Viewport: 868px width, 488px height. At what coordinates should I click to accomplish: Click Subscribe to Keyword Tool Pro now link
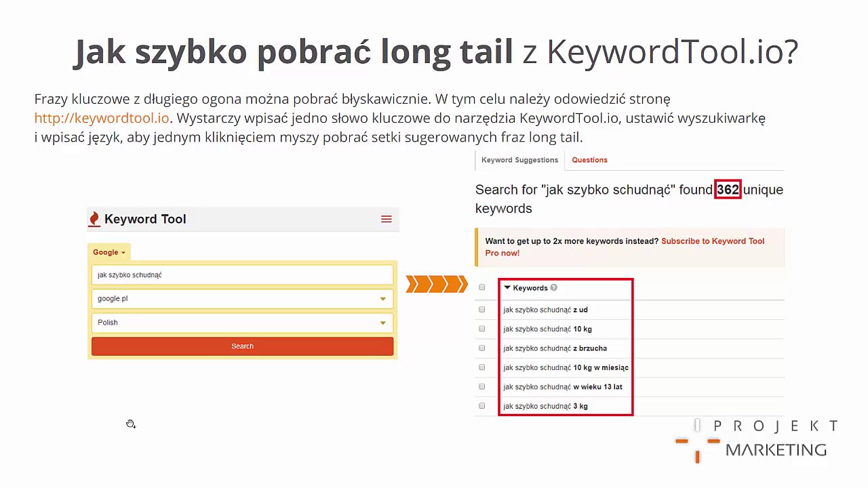coord(625,247)
